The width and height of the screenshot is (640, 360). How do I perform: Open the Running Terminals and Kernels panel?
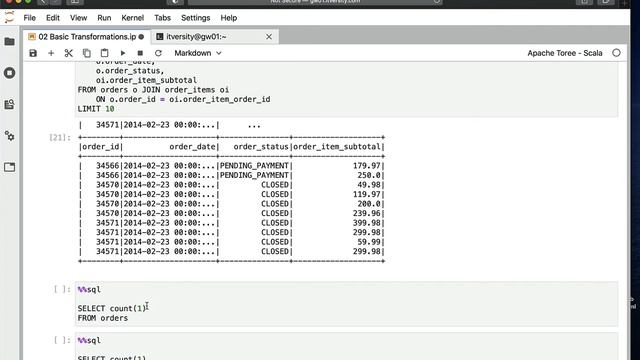9,73
